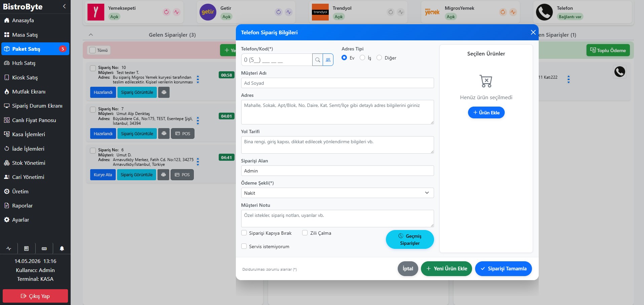Collapse the Gelen Siparişler section with the chevron
This screenshot has height=305, width=644.
point(91,35)
